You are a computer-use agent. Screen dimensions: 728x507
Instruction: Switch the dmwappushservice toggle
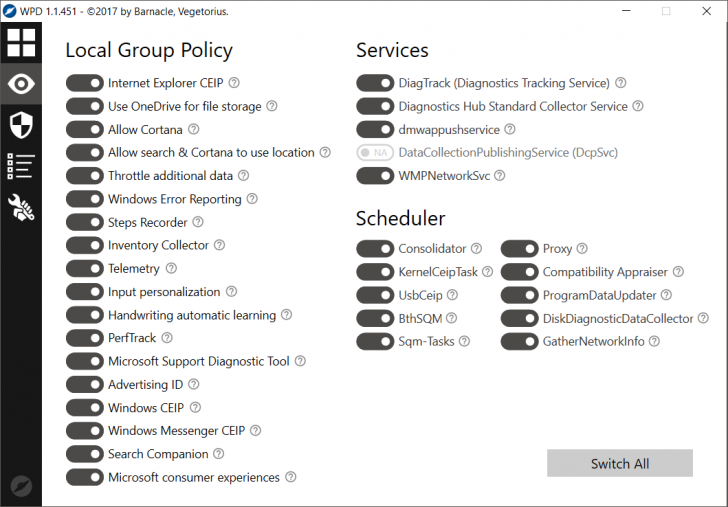coord(375,129)
